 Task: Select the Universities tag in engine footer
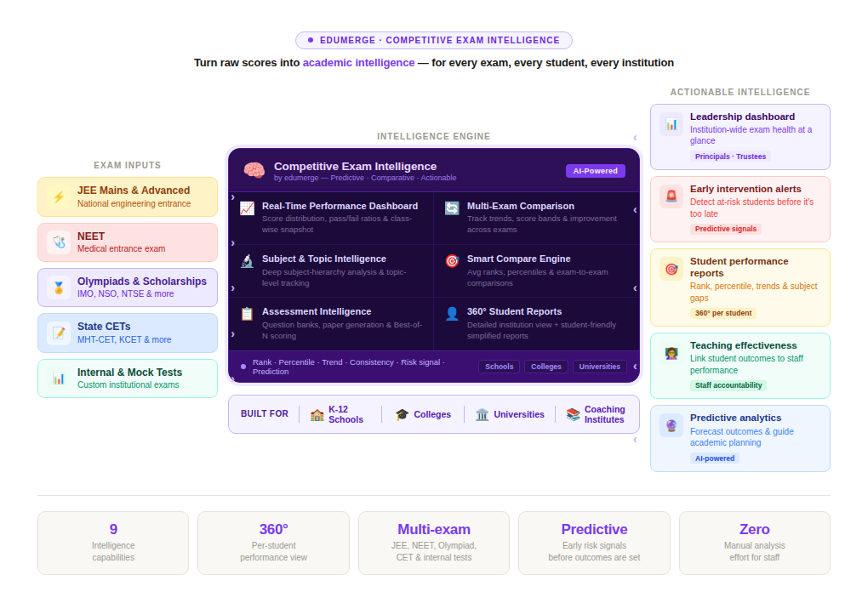(599, 367)
